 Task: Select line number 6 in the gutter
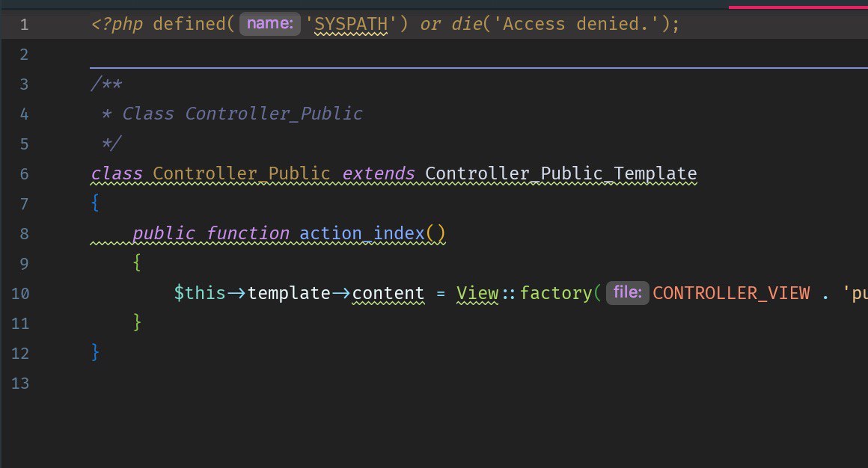(25, 174)
